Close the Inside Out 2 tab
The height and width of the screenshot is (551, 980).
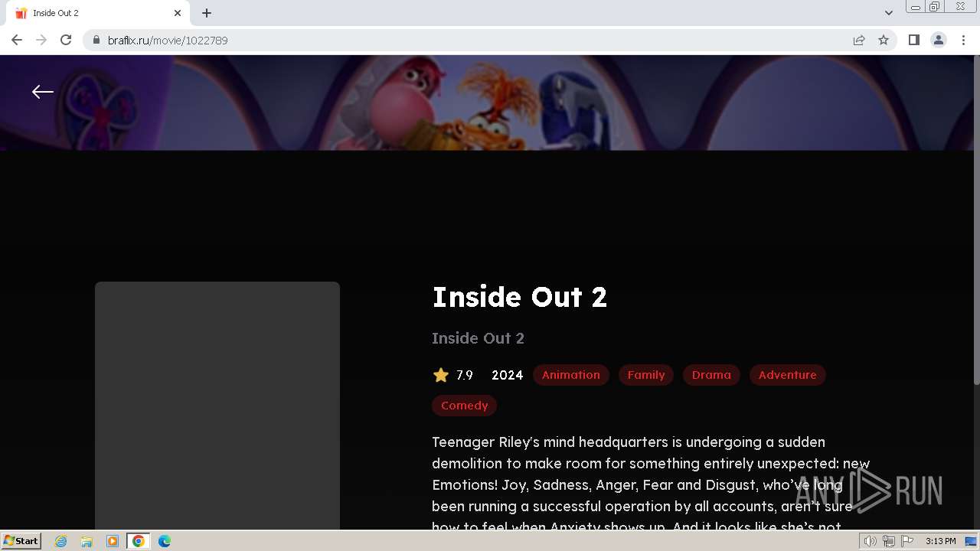point(178,13)
